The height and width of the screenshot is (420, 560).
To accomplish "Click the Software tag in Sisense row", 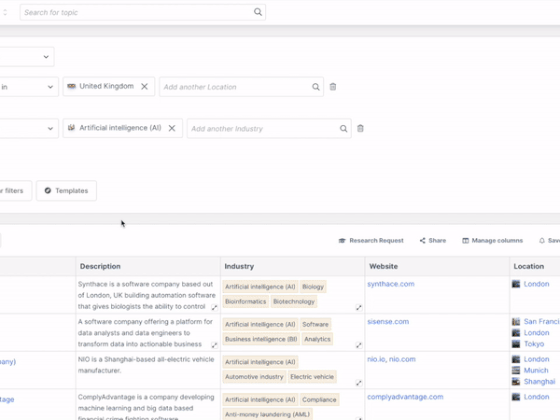I will [x=315, y=324].
